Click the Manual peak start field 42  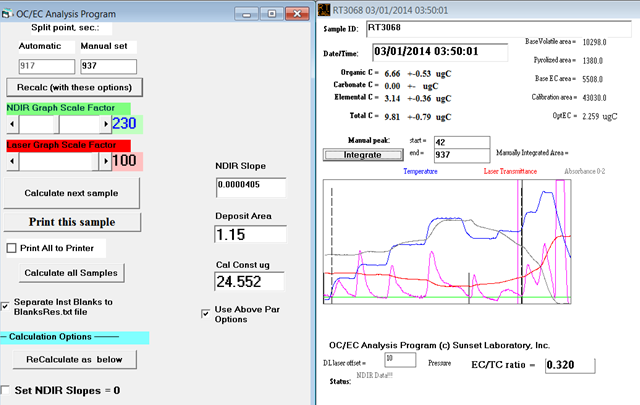[462, 142]
